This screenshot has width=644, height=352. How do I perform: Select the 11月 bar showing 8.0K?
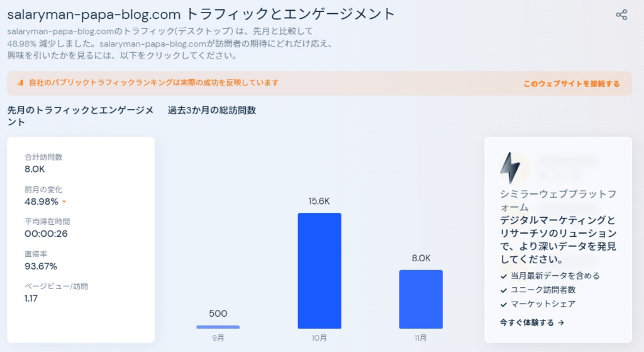(421, 299)
